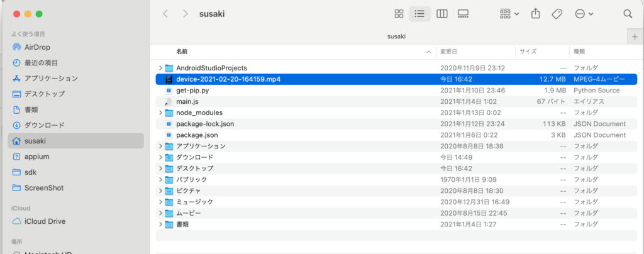Expand the アプリケーション folder row
The height and width of the screenshot is (254, 644).
160,146
